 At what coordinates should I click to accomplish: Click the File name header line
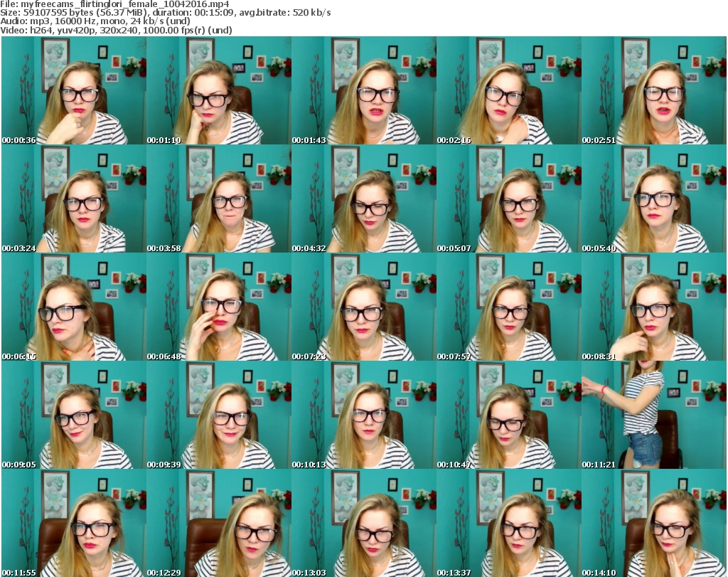click(x=114, y=4)
